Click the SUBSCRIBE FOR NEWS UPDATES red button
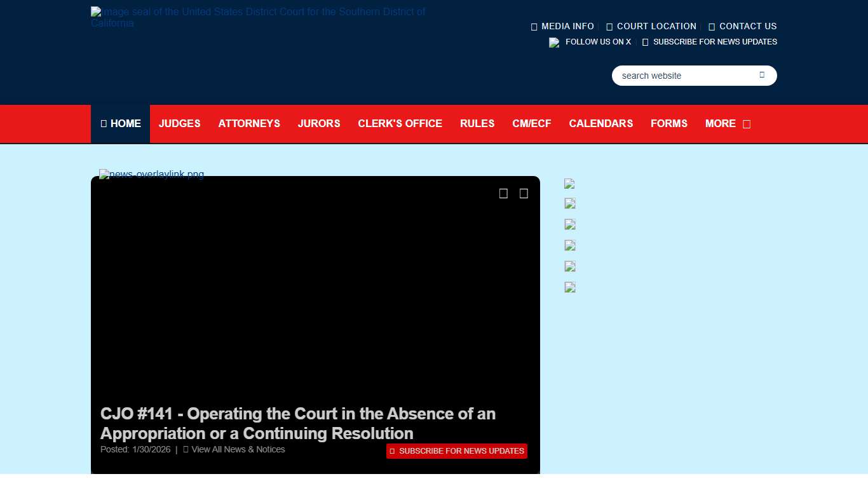This screenshot has width=868, height=488. pos(456,451)
